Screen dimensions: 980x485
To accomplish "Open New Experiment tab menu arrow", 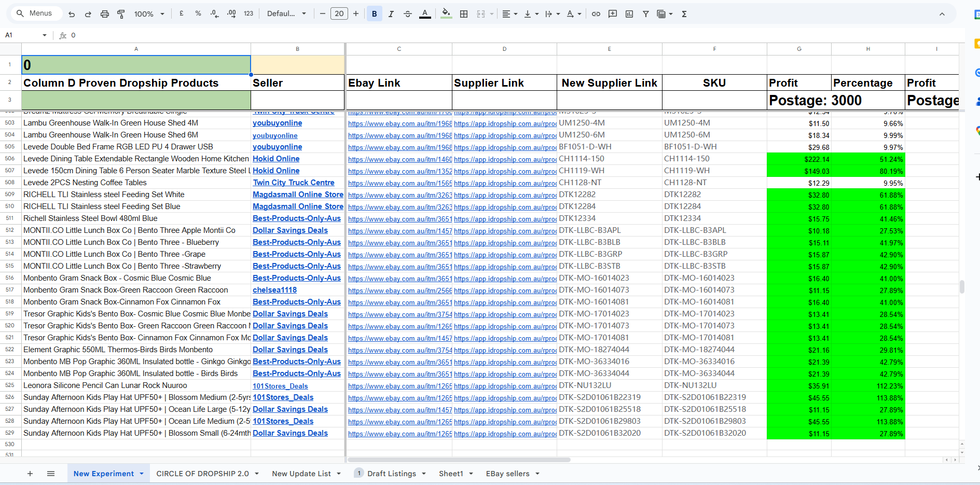I will coord(142,474).
